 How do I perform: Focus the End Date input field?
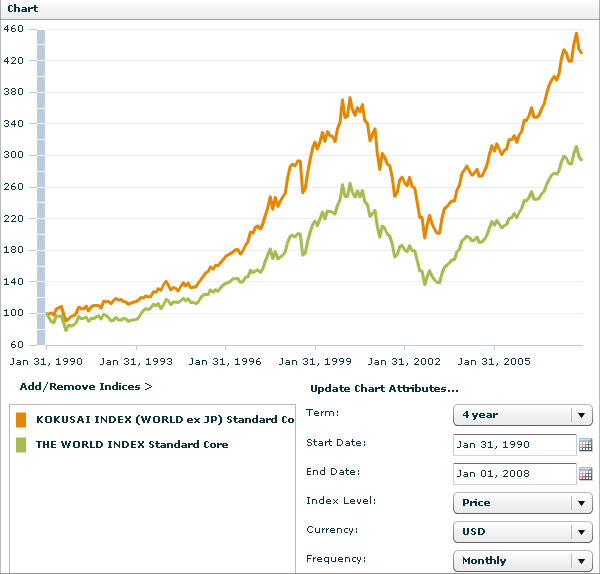pos(514,474)
